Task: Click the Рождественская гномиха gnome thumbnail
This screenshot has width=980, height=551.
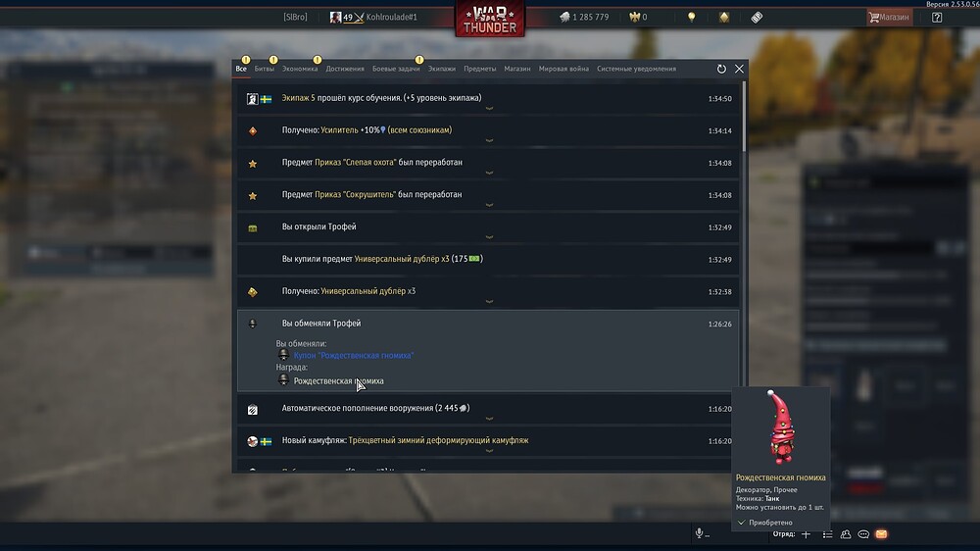Action: pyautogui.click(x=781, y=427)
